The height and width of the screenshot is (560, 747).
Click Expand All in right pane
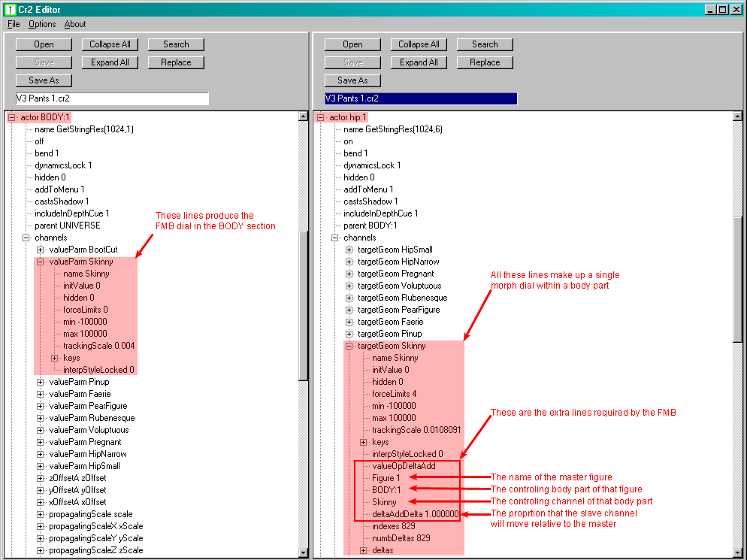[419, 62]
